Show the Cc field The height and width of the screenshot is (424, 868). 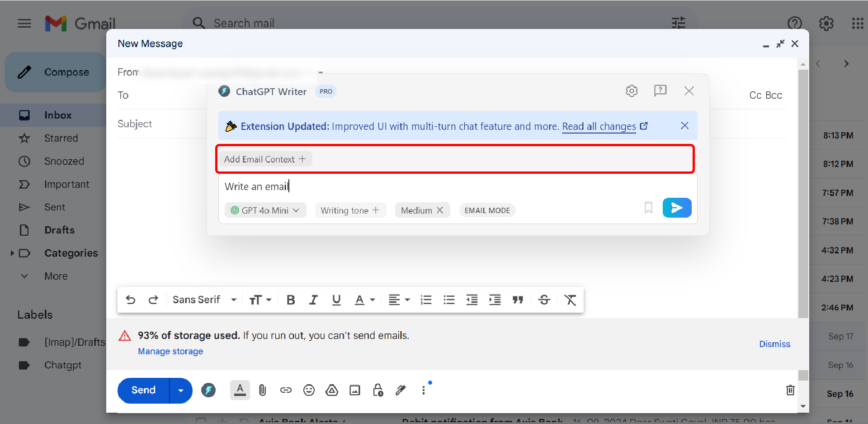[x=755, y=95]
